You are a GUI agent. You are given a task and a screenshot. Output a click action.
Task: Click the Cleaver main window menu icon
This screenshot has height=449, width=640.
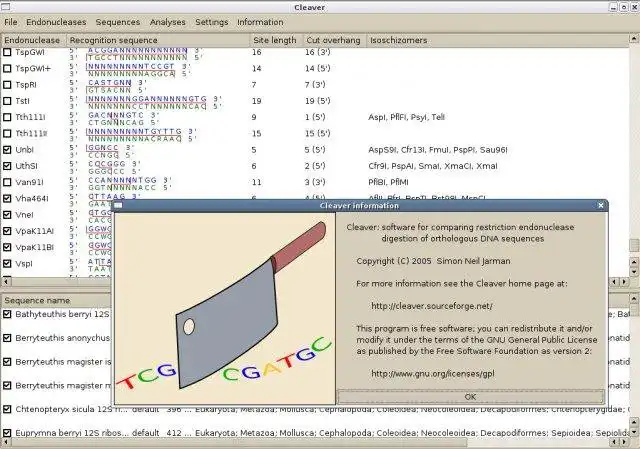click(5, 7)
